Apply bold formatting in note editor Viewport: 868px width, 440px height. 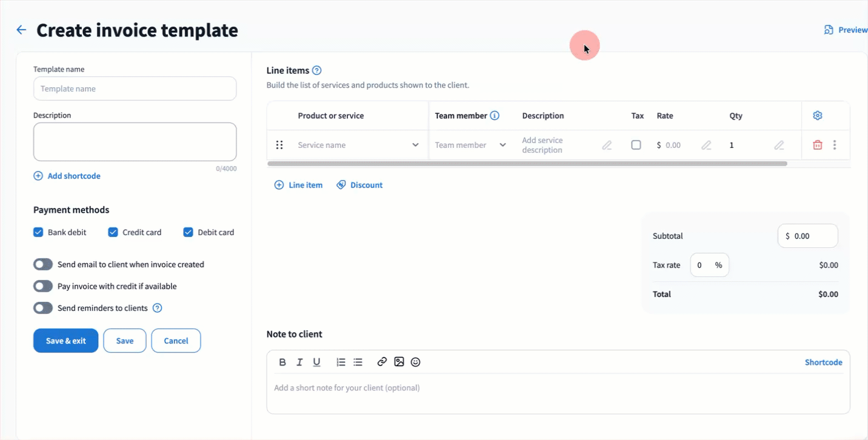click(282, 362)
